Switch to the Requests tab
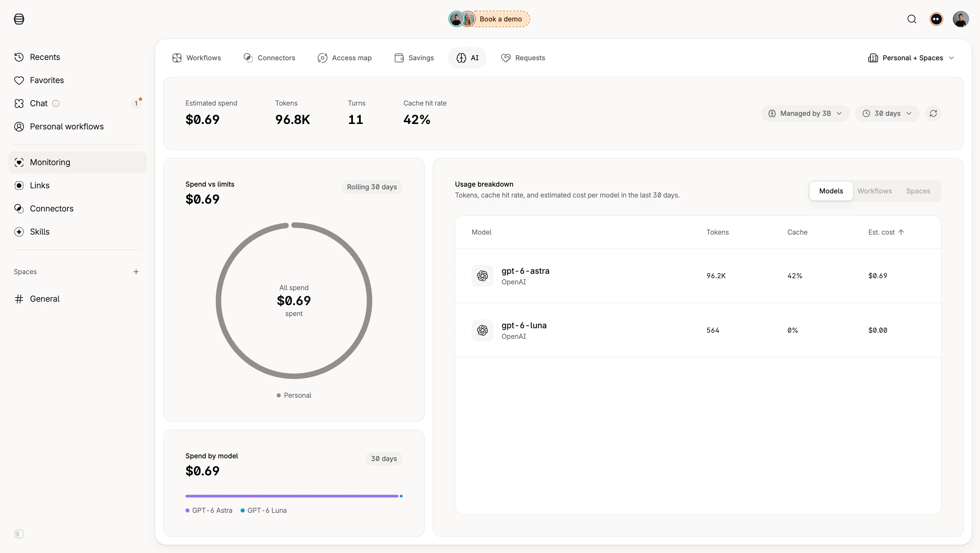This screenshot has width=980, height=553. 523,58
